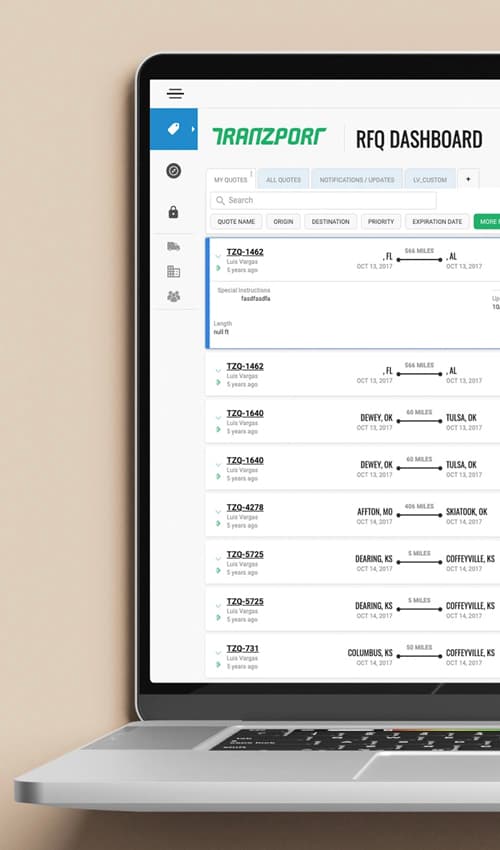Open the hamburger menu icon

(175, 93)
